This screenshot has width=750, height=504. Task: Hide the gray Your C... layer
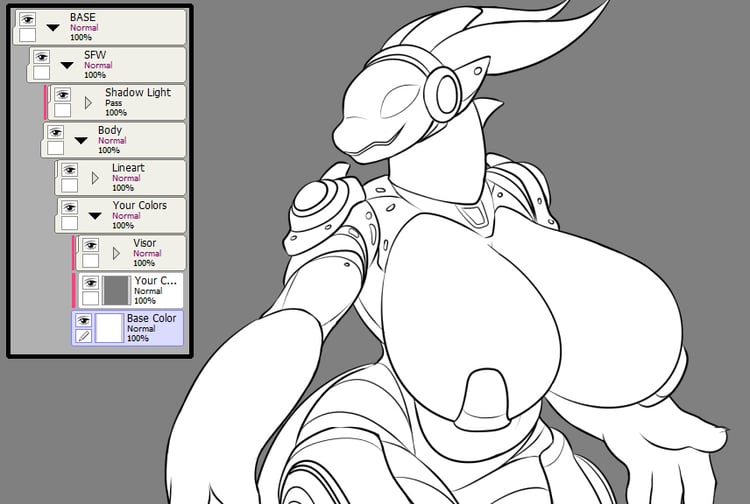pyautogui.click(x=90, y=283)
